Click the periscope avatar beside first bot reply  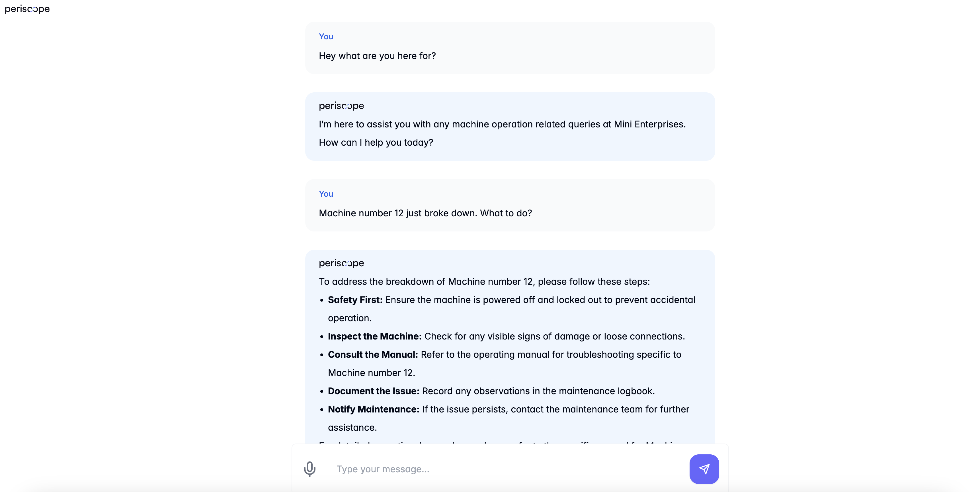pos(341,105)
